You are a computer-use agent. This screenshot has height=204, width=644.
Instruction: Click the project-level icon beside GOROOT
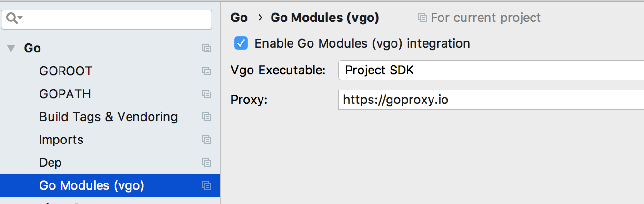[206, 71]
